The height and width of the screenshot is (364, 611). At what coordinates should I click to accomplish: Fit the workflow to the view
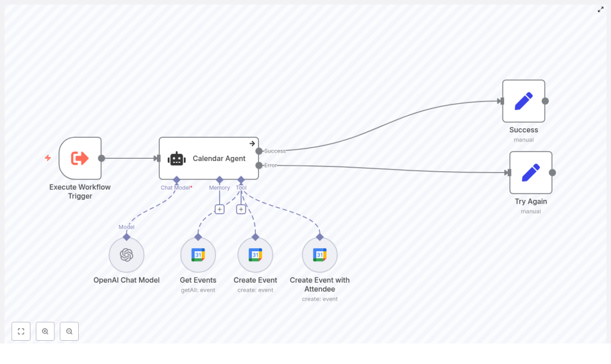[x=21, y=331]
